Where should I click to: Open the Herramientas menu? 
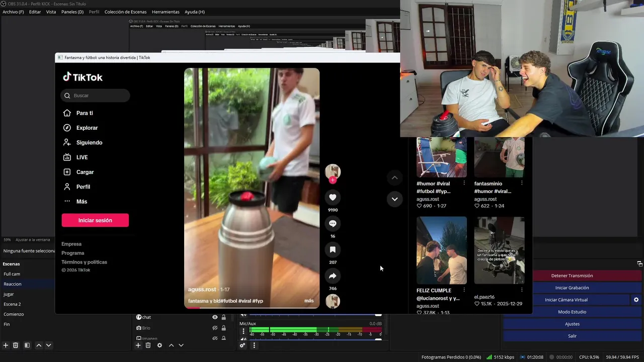(166, 12)
